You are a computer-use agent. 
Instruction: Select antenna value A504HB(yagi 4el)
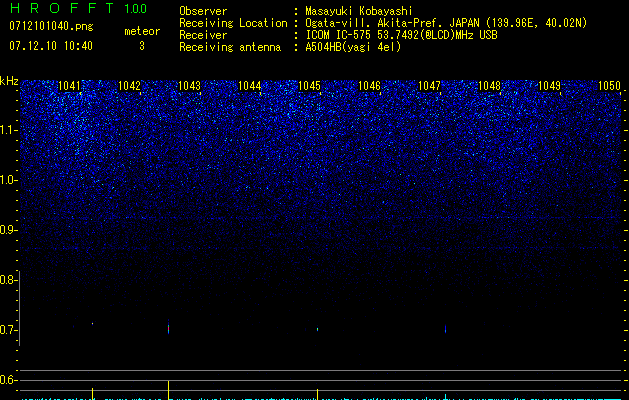[353, 47]
